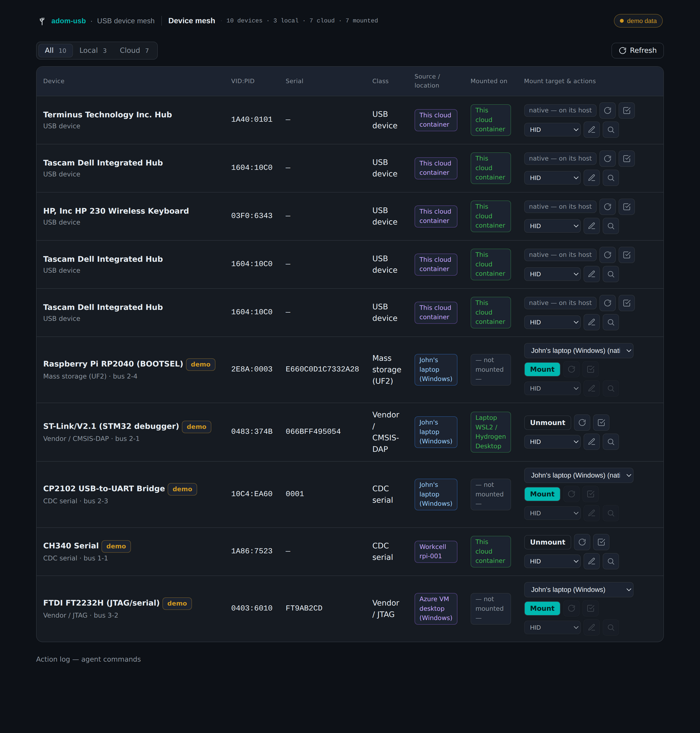Click the reload icon for Terminus Technology Hub
Screen dimensions: 700x733
point(607,111)
